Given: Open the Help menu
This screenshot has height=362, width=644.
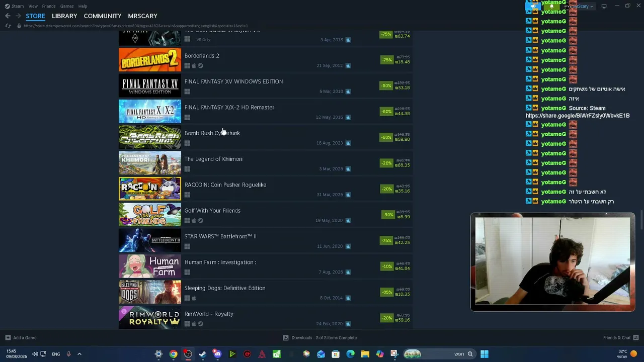Looking at the screenshot, I should click(x=83, y=6).
